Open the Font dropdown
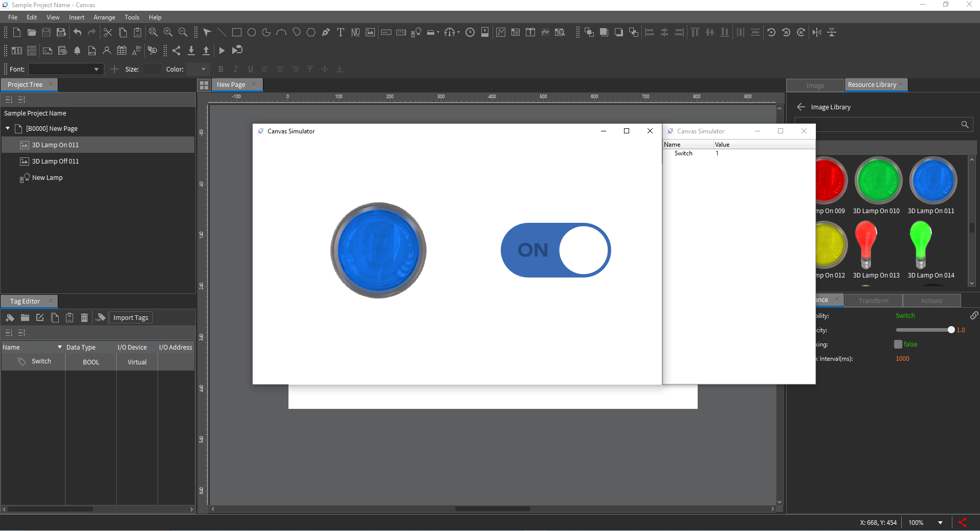 tap(96, 70)
